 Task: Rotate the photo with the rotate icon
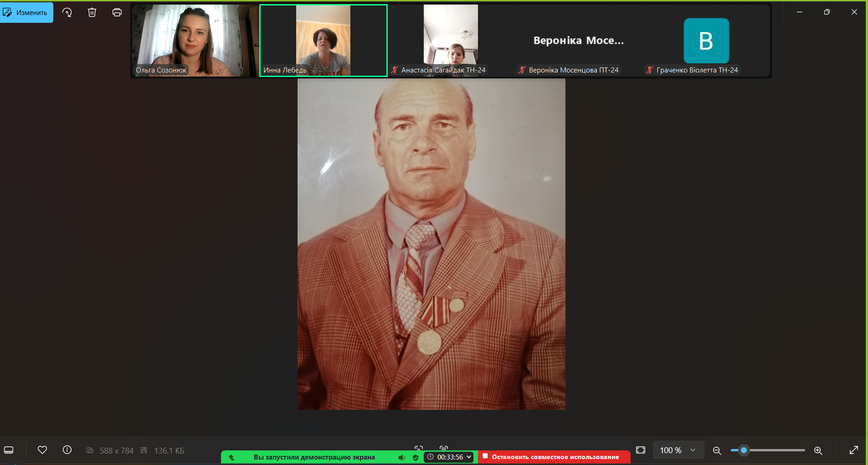click(67, 12)
